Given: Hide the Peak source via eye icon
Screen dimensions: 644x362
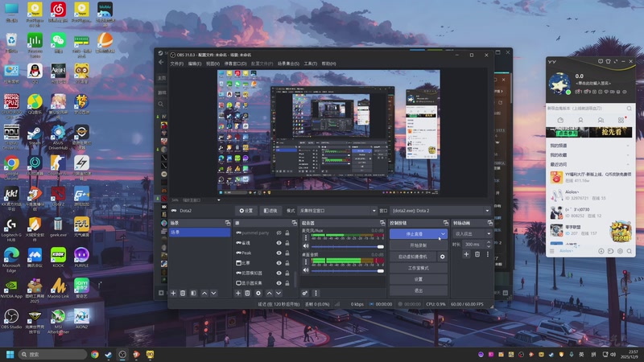Looking at the screenshot, I should point(279,253).
